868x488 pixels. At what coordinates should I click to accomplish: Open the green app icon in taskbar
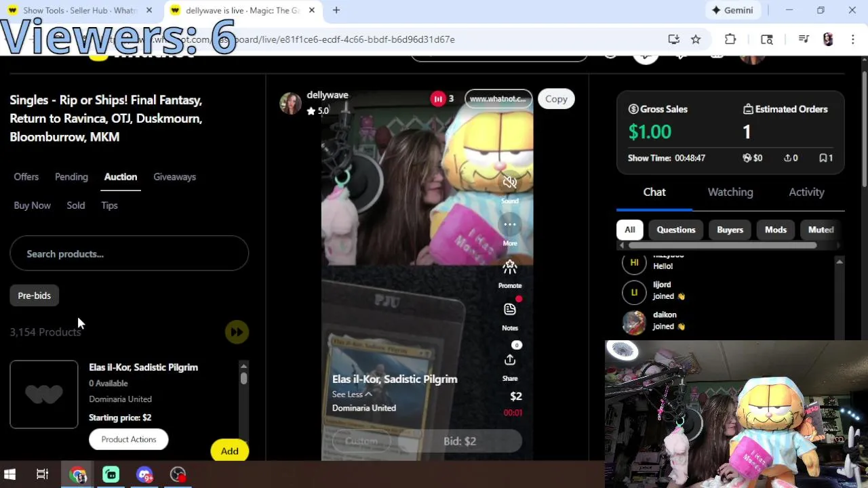click(x=111, y=474)
